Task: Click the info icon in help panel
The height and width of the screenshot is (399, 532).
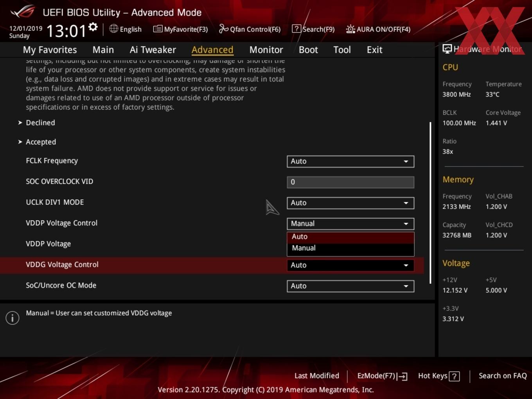Action: click(x=13, y=318)
